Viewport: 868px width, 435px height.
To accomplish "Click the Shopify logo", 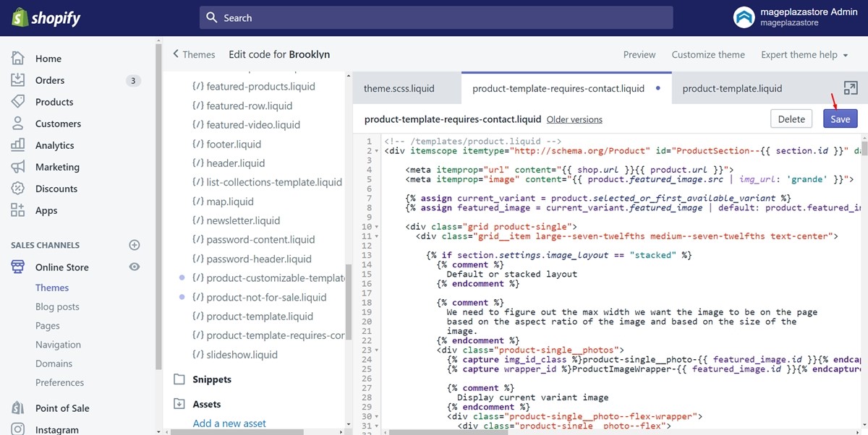I will (x=46, y=18).
